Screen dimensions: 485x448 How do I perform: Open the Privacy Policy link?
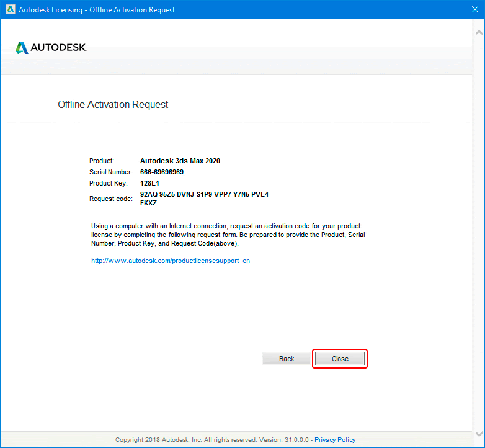(335, 440)
